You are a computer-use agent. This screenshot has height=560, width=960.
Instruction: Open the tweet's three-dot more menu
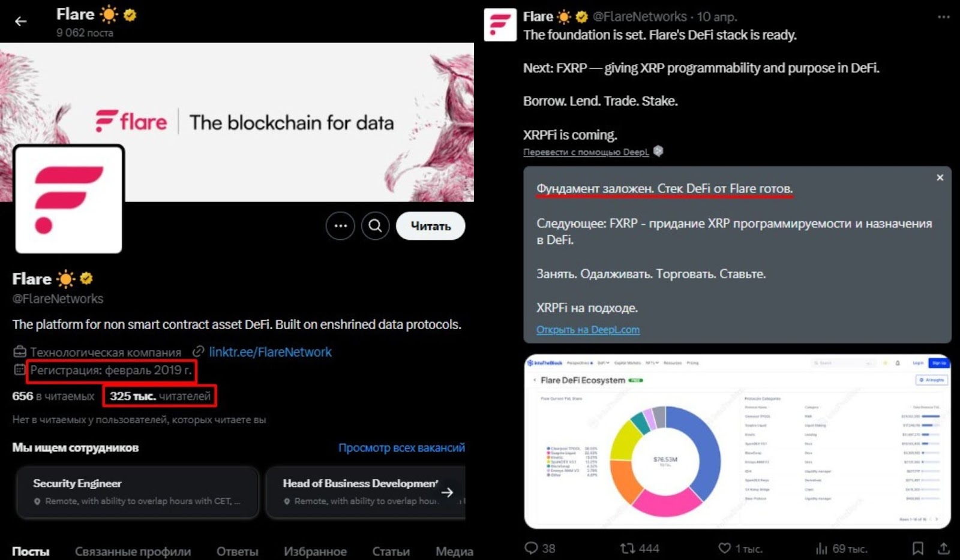point(943,17)
